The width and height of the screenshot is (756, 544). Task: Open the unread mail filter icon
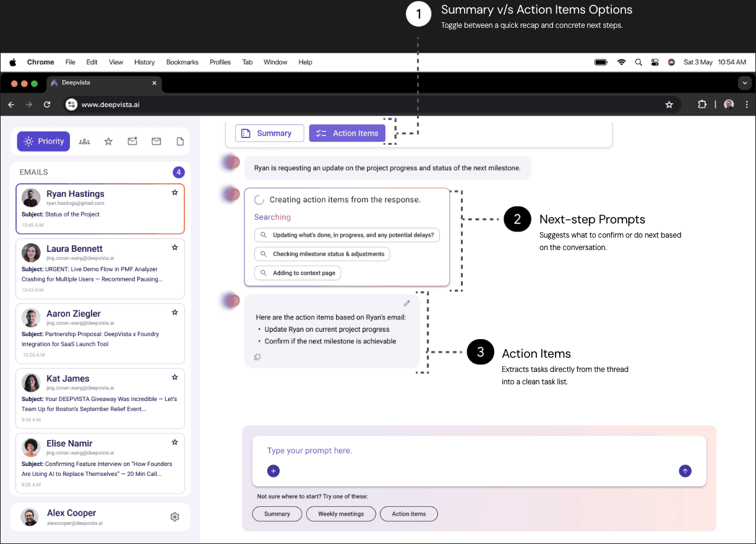pos(132,142)
